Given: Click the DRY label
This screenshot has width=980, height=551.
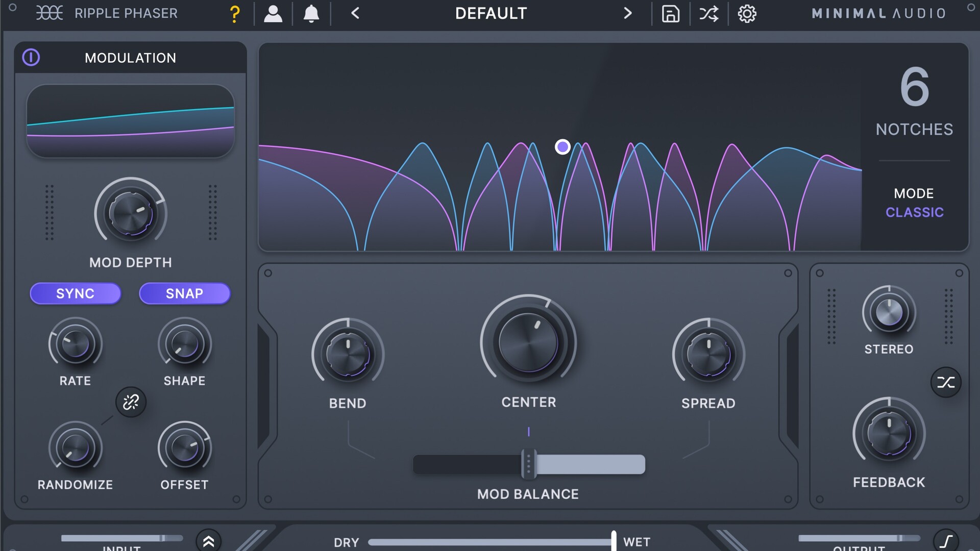Looking at the screenshot, I should point(347,542).
